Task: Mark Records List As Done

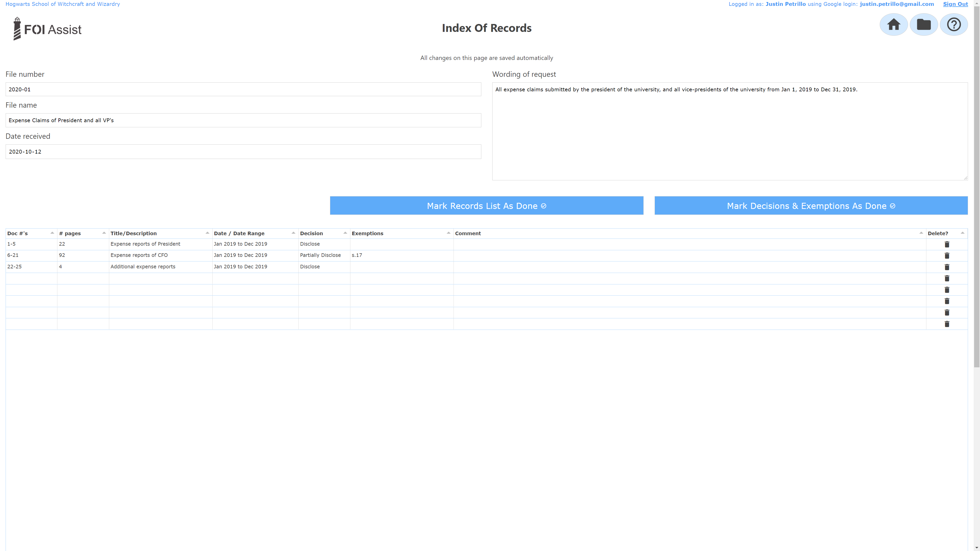Action: 486,206
